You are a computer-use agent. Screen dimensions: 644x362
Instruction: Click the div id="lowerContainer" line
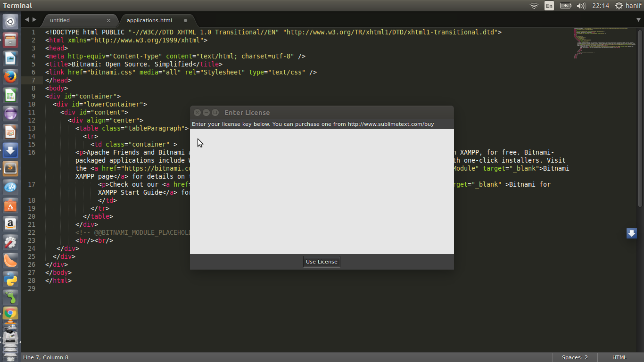[x=100, y=104]
